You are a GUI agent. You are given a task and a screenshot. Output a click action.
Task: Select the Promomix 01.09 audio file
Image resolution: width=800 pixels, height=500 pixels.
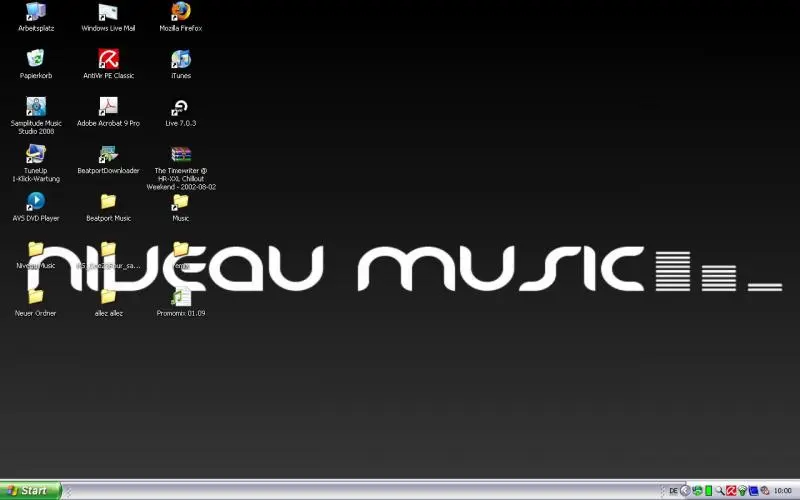tap(181, 297)
